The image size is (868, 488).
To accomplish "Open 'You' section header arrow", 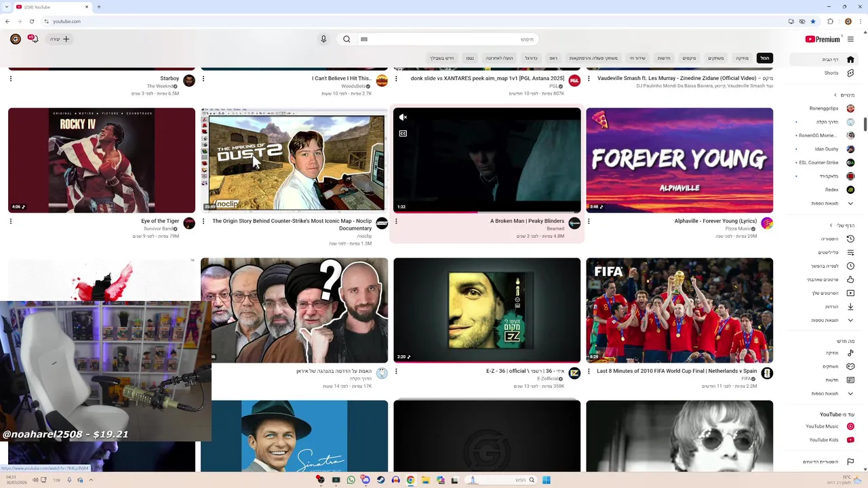I will tap(831, 225).
